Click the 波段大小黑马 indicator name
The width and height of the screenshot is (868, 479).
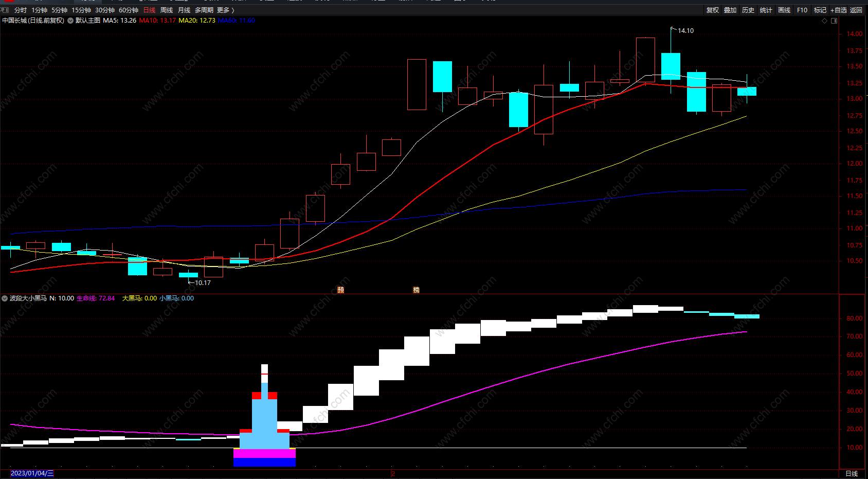pos(28,298)
